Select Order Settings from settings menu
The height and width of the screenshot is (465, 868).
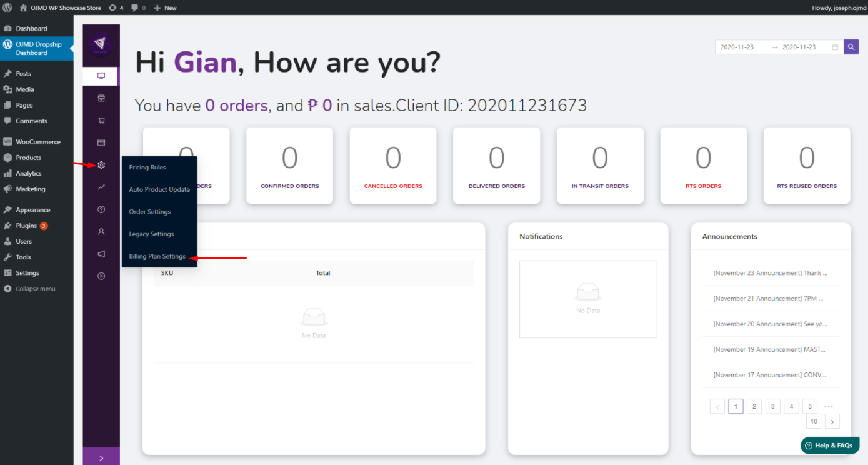click(x=150, y=212)
